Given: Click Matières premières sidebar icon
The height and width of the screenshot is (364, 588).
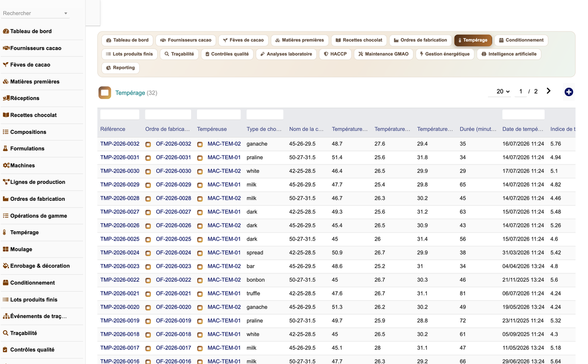Looking at the screenshot, I should (x=6, y=81).
